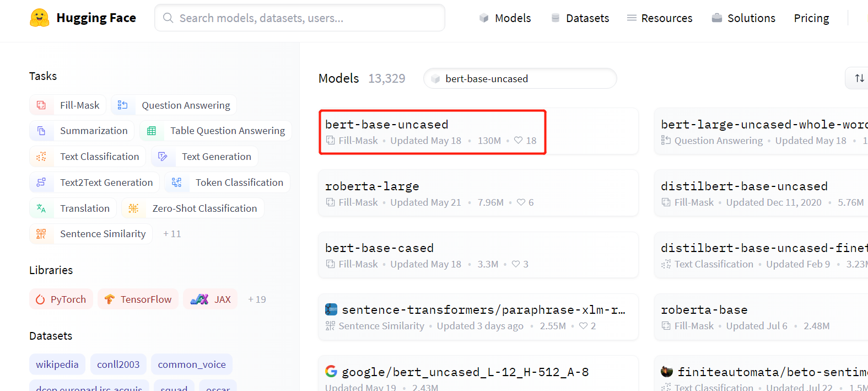The image size is (868, 391).
Task: Filter by Text Classification task
Action: click(x=88, y=157)
